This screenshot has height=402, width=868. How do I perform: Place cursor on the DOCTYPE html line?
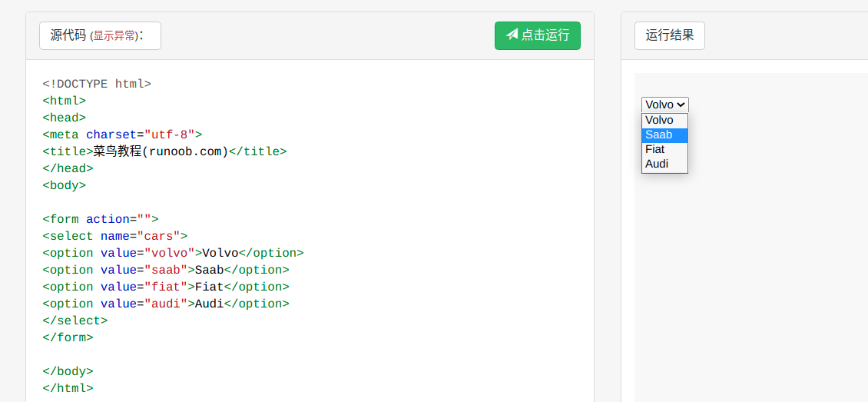tap(97, 84)
